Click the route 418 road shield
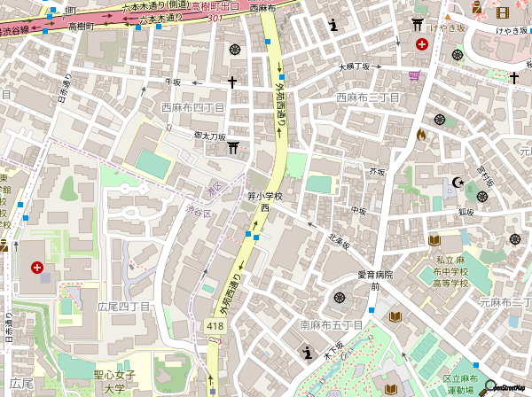 215,327
